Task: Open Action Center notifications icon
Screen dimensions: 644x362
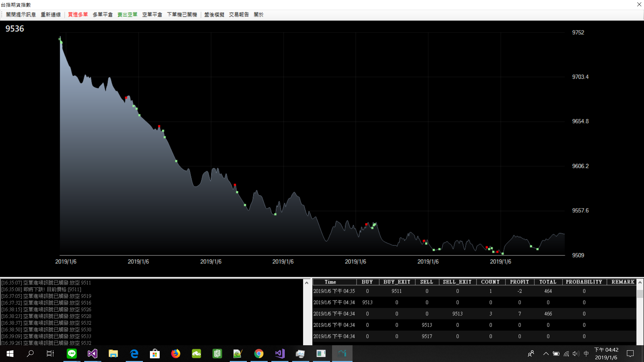Action: tap(630, 354)
